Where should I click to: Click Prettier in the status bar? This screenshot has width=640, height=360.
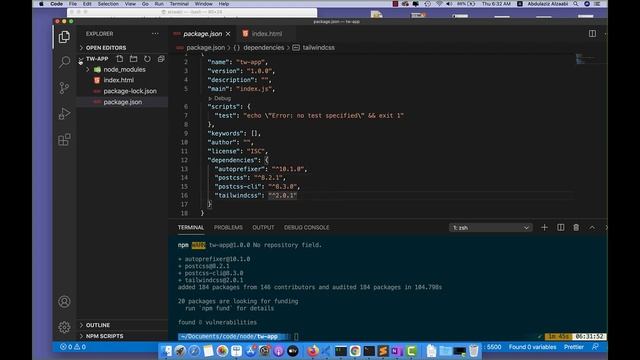(573, 347)
